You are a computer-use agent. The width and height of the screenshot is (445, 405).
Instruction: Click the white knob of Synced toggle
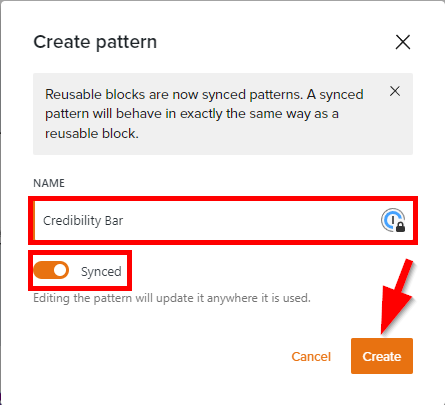pyautogui.click(x=60, y=270)
